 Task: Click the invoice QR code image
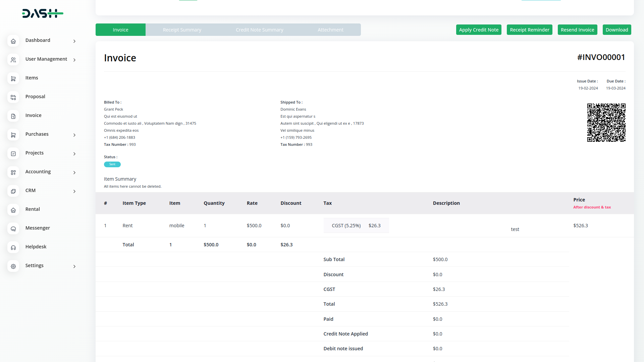606,123
